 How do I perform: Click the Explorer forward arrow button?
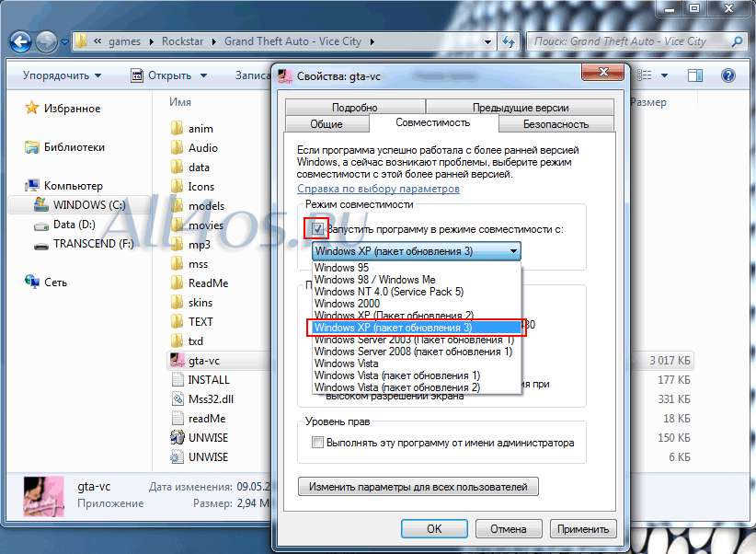(x=47, y=42)
